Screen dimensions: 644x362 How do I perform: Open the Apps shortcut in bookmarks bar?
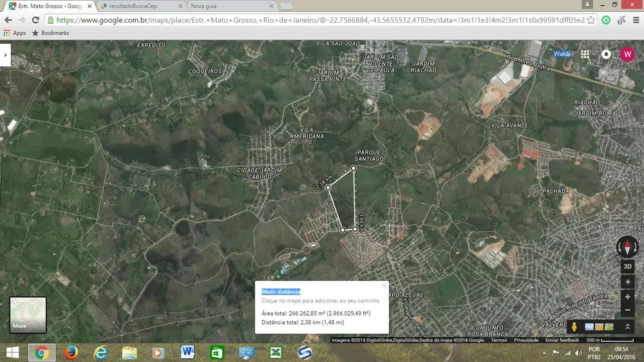pos(15,33)
